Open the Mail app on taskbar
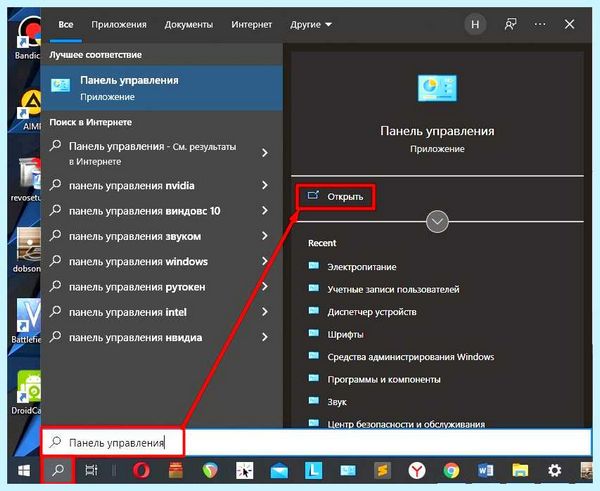 (x=279, y=471)
